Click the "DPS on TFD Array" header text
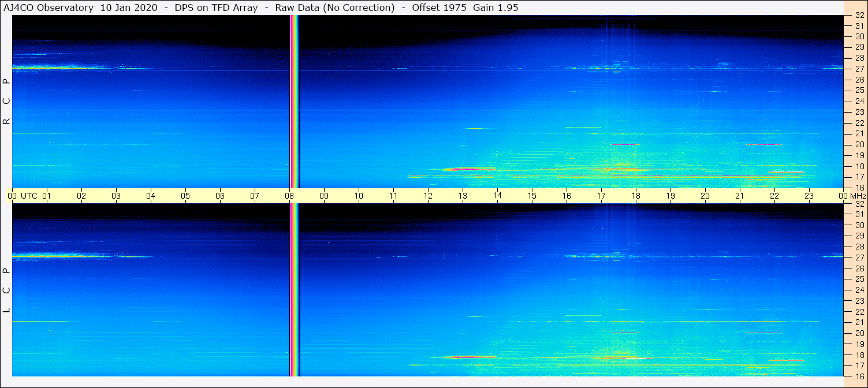Viewport: 868px width, 388px height. point(216,8)
